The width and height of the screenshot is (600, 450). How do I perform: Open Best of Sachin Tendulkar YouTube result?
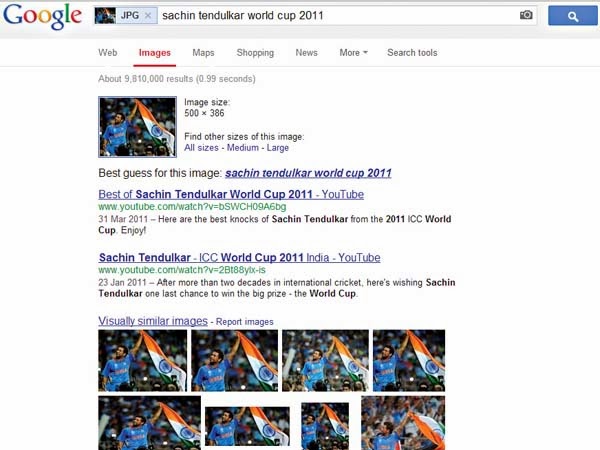(x=231, y=194)
